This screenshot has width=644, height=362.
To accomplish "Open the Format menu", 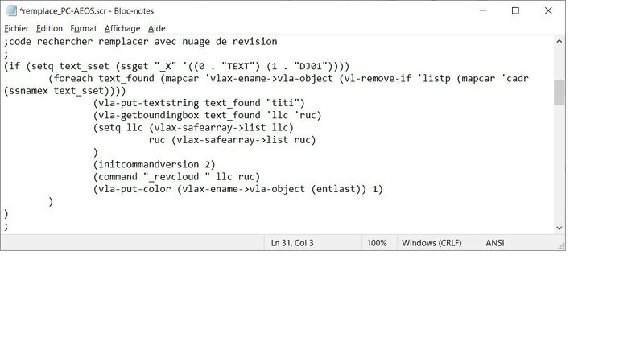I will 84,28.
